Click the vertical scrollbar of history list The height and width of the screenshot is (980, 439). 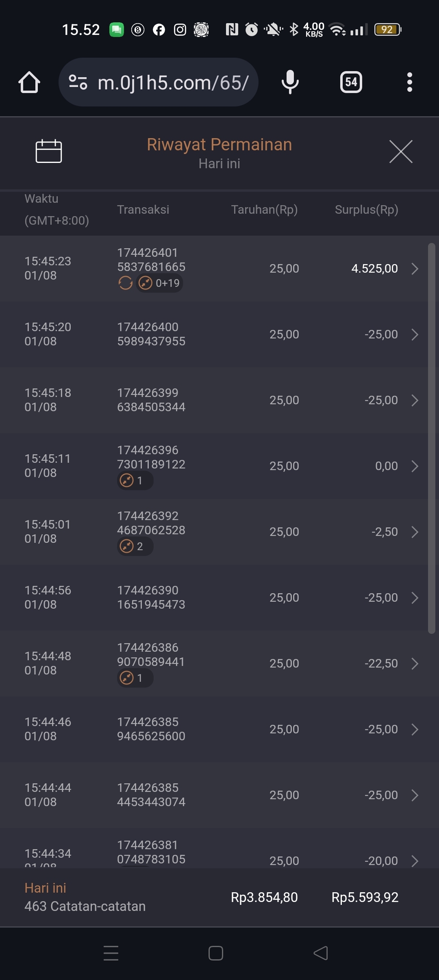click(431, 438)
